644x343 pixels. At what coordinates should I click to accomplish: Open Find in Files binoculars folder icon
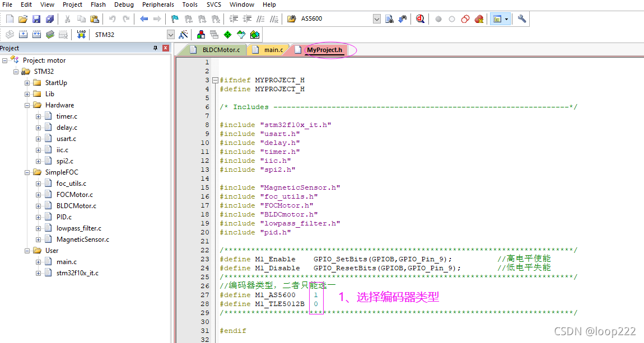(x=292, y=19)
